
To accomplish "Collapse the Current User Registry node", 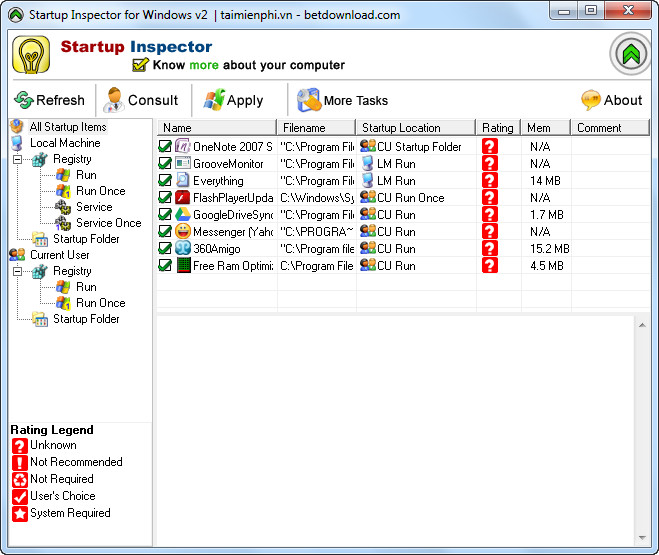I will click(18, 271).
